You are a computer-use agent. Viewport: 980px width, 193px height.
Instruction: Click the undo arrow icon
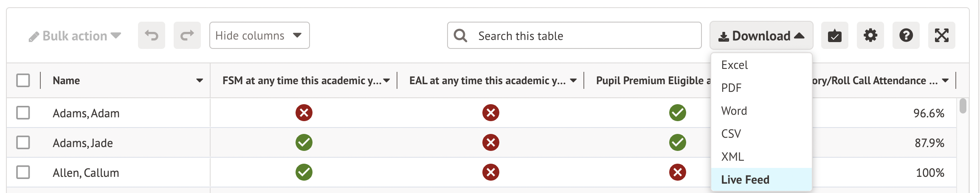tap(152, 35)
